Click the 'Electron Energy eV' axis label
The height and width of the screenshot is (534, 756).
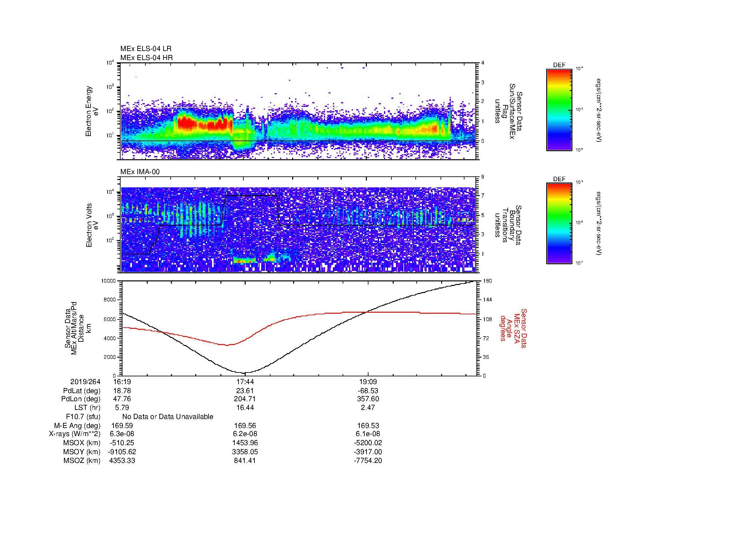click(92, 111)
